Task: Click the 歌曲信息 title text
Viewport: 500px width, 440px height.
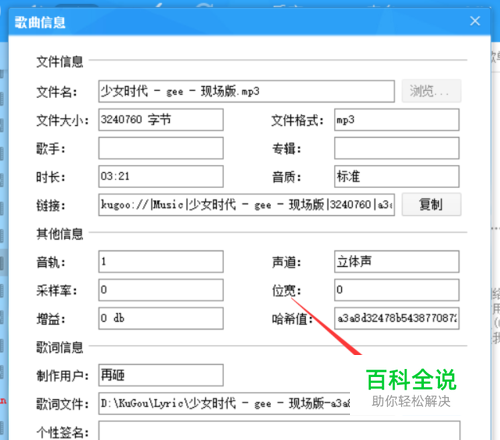Action: coord(40,22)
